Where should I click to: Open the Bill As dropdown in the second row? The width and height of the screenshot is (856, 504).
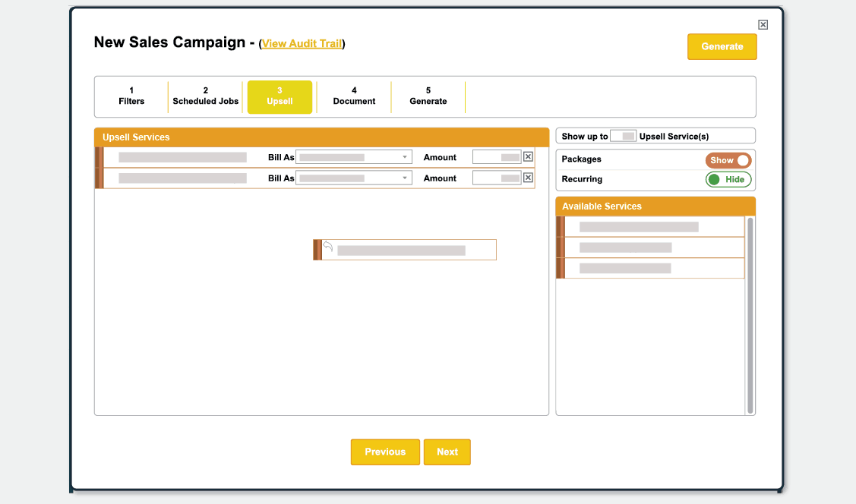(x=354, y=178)
